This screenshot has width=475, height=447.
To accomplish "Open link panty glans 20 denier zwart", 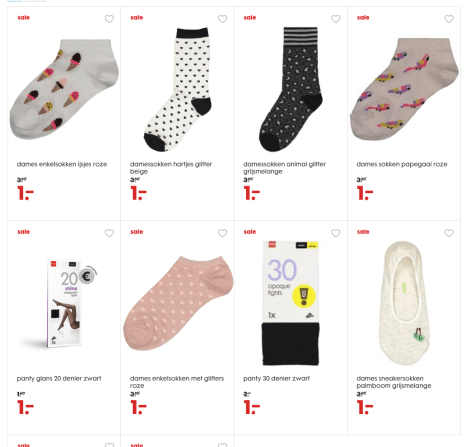I will (59, 378).
